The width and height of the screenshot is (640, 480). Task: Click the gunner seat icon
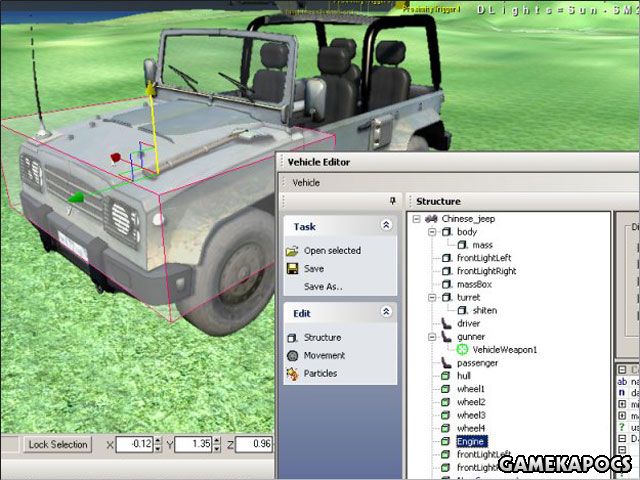click(x=447, y=337)
